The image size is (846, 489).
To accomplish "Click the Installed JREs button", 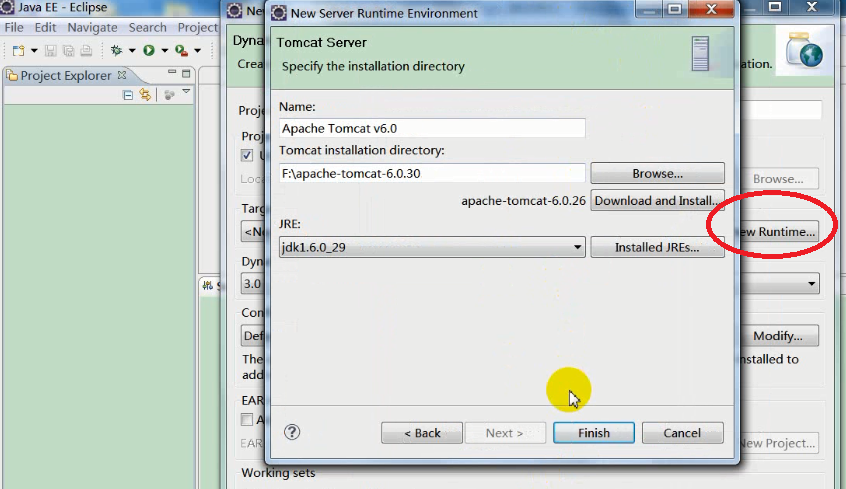I will [x=657, y=247].
